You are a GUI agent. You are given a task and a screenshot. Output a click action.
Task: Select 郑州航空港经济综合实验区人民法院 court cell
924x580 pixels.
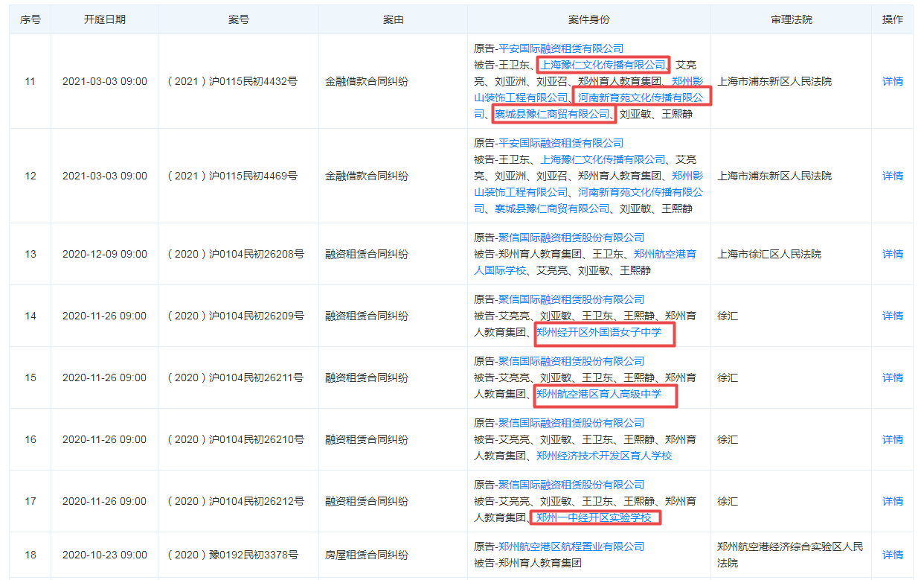click(x=791, y=555)
